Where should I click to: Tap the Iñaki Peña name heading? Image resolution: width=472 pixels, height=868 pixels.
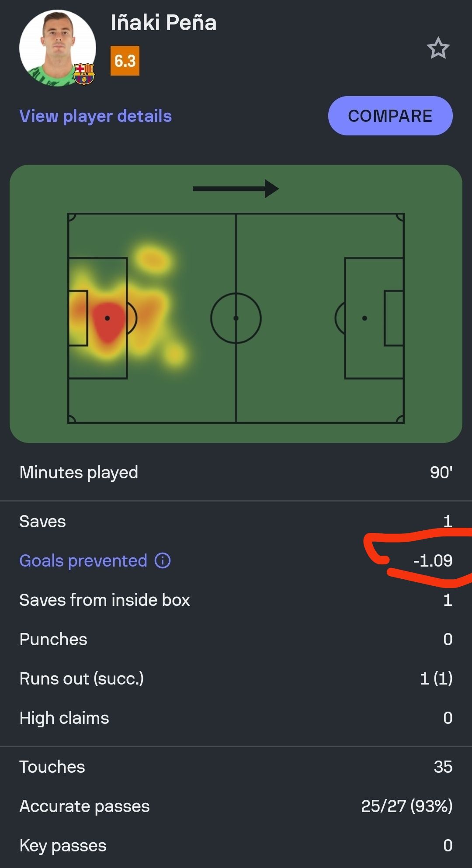point(163,23)
